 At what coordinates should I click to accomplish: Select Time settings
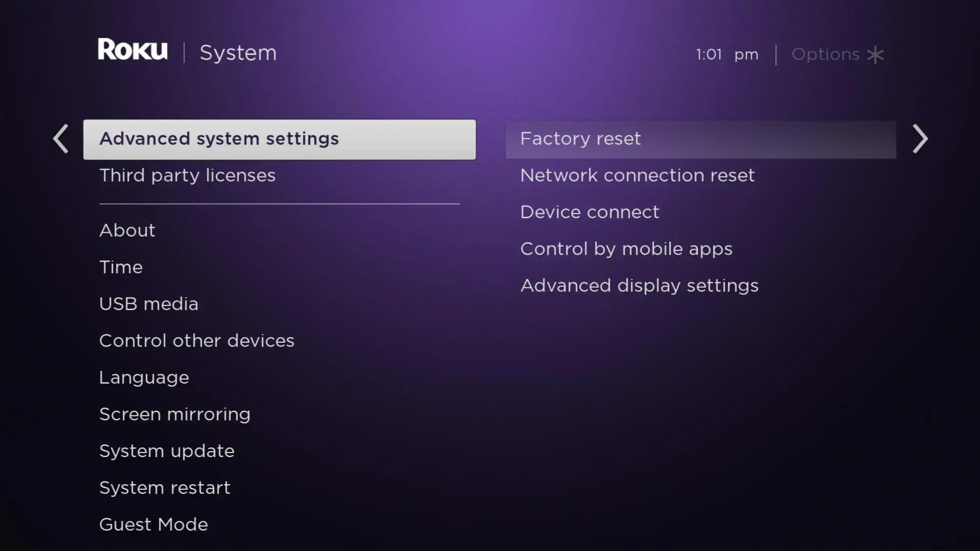(120, 267)
